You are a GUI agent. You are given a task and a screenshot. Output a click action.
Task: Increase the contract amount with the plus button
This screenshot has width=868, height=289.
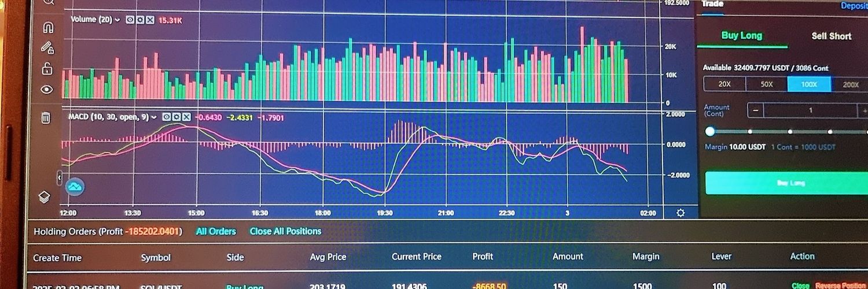[862, 110]
